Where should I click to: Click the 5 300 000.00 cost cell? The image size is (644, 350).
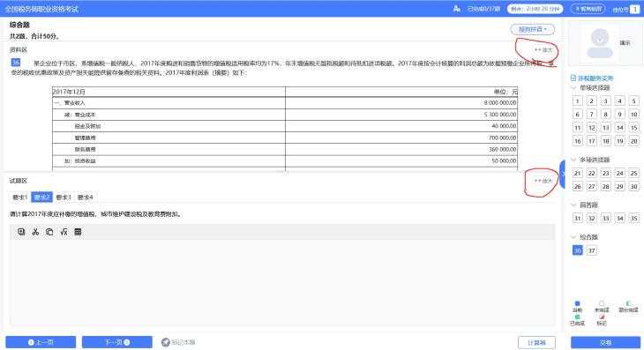click(x=401, y=115)
